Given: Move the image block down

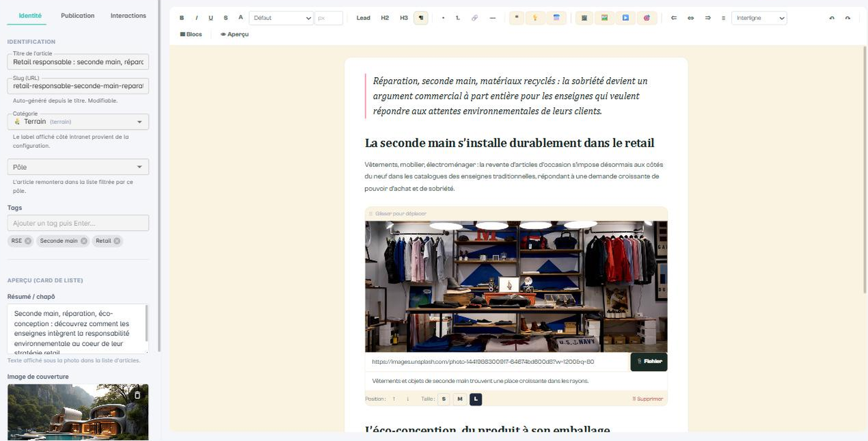Looking at the screenshot, I should pos(407,399).
